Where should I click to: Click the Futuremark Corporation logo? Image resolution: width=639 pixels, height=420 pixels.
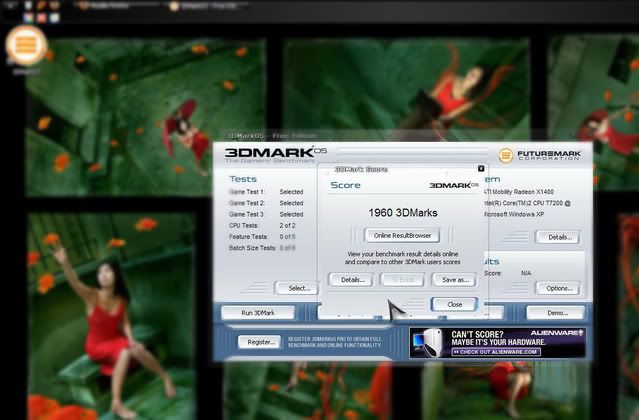[540, 155]
